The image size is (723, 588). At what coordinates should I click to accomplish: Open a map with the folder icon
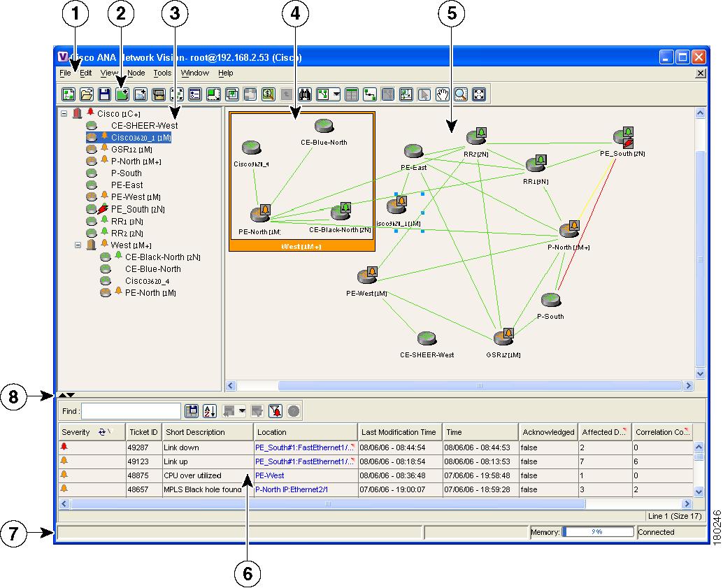point(86,94)
